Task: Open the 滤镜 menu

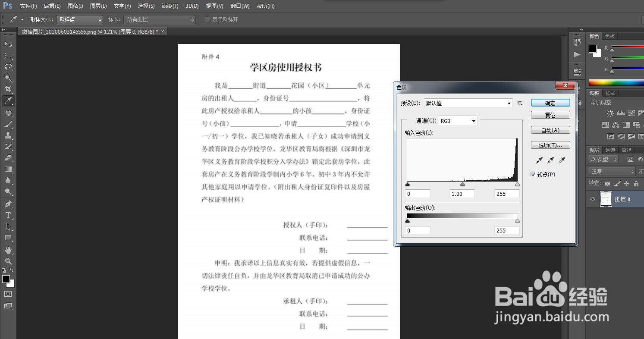Action: click(170, 6)
